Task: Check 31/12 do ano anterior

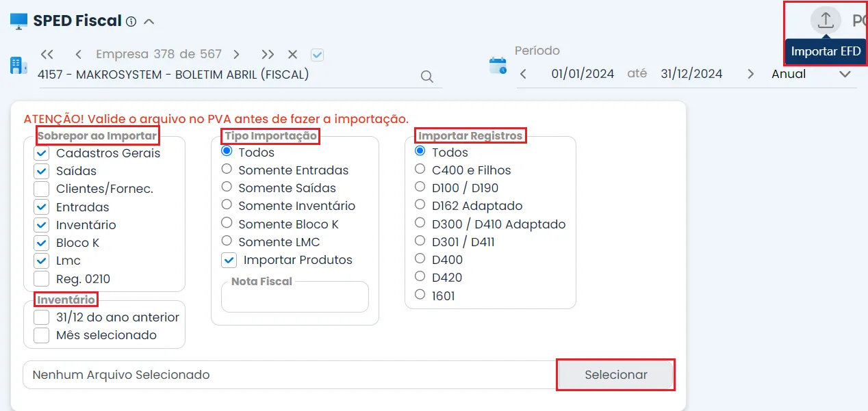Action: [x=42, y=317]
